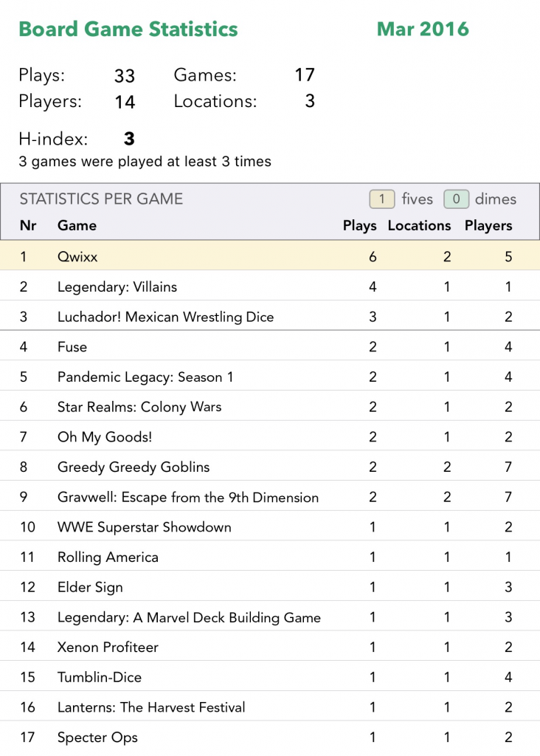The width and height of the screenshot is (540, 756).
Task: Click the Players column header
Action: coord(488,226)
